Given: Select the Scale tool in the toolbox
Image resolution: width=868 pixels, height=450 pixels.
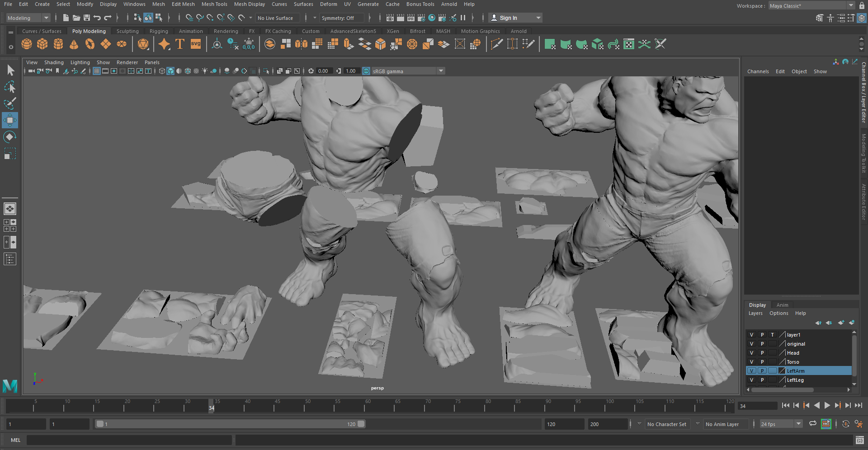Looking at the screenshot, I should [10, 154].
